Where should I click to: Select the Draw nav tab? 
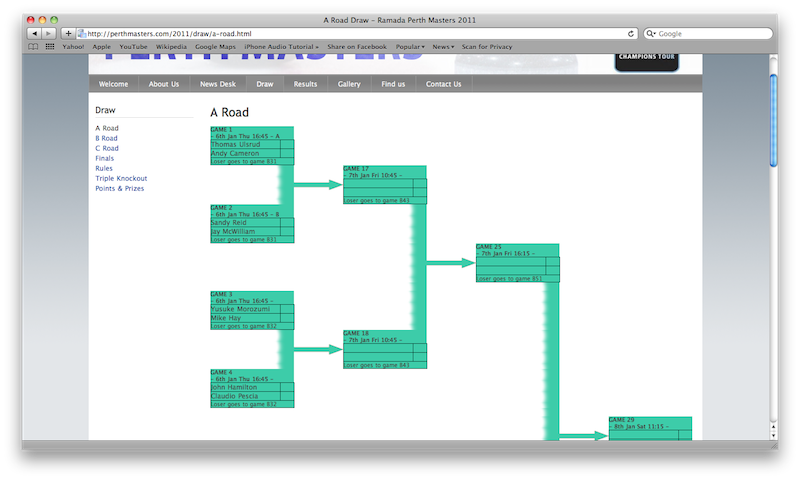pos(265,84)
